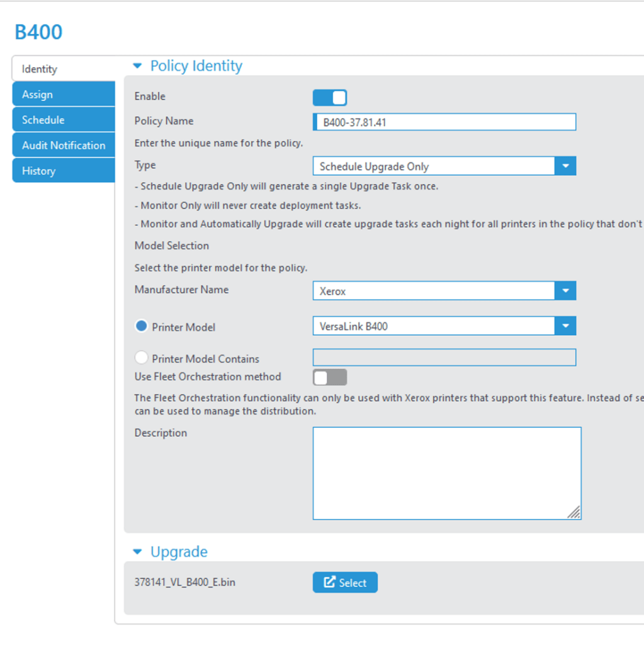Screen dimensions: 644x645
Task: Go to the Audit Notification tab
Action: click(63, 146)
